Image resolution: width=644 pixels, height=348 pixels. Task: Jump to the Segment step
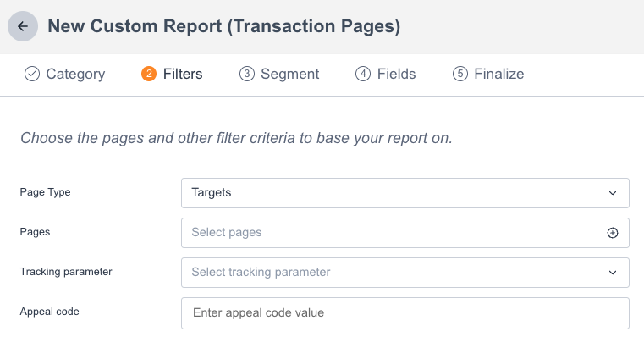(x=289, y=74)
